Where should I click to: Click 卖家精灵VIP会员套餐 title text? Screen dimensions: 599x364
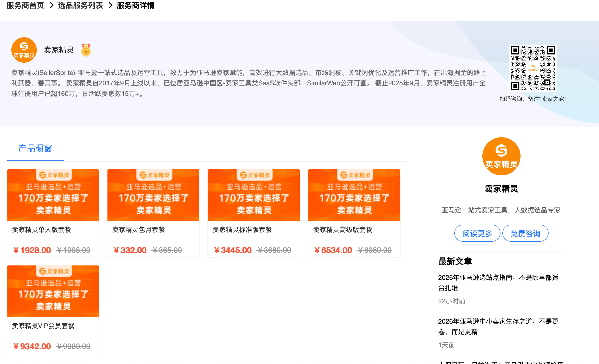coord(43,326)
